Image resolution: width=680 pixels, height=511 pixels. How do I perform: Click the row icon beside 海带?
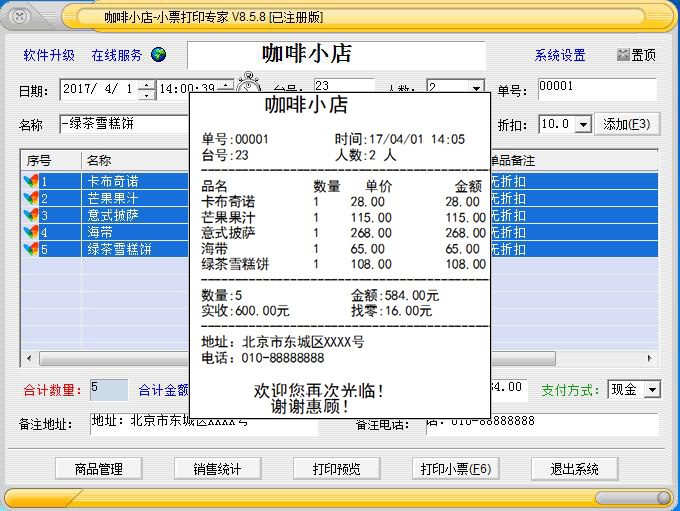(31, 233)
